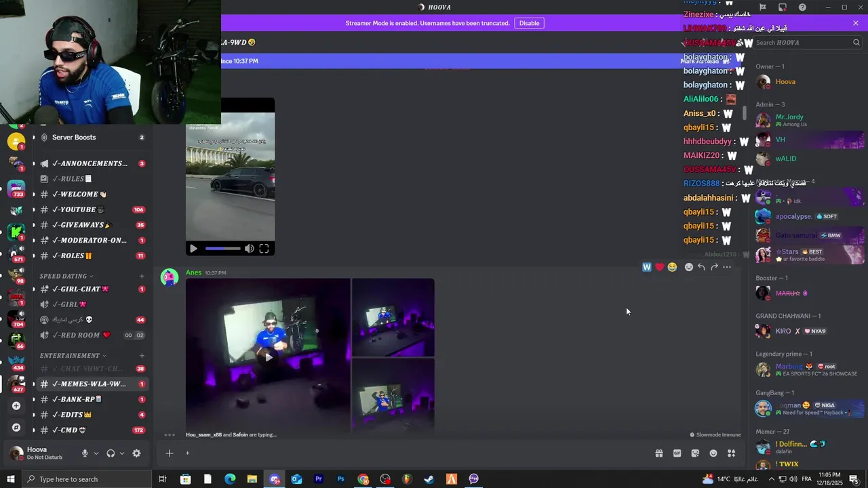React with the red heart on Anes' message
868x488 pixels.
pyautogui.click(x=659, y=267)
